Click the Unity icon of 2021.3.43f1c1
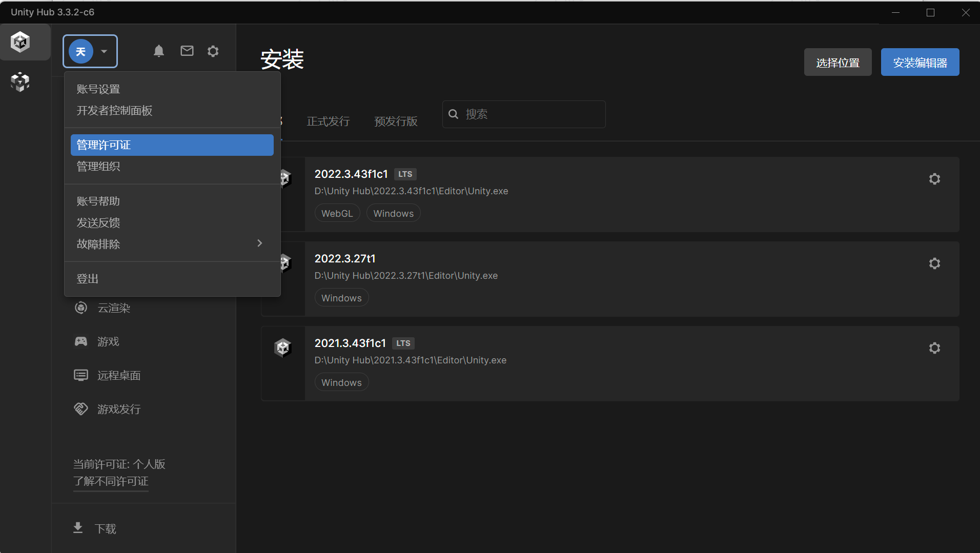The image size is (980, 553). click(x=283, y=347)
